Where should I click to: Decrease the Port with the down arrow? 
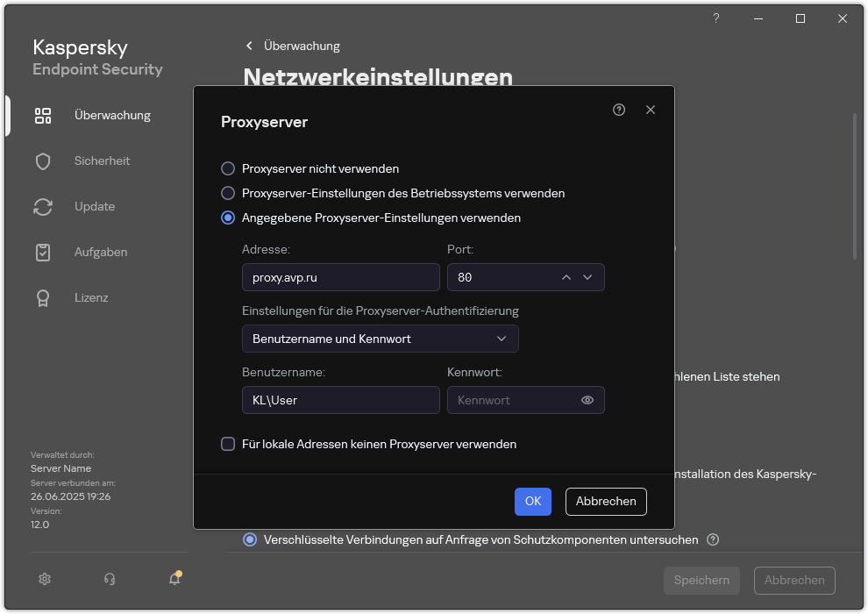(x=589, y=277)
